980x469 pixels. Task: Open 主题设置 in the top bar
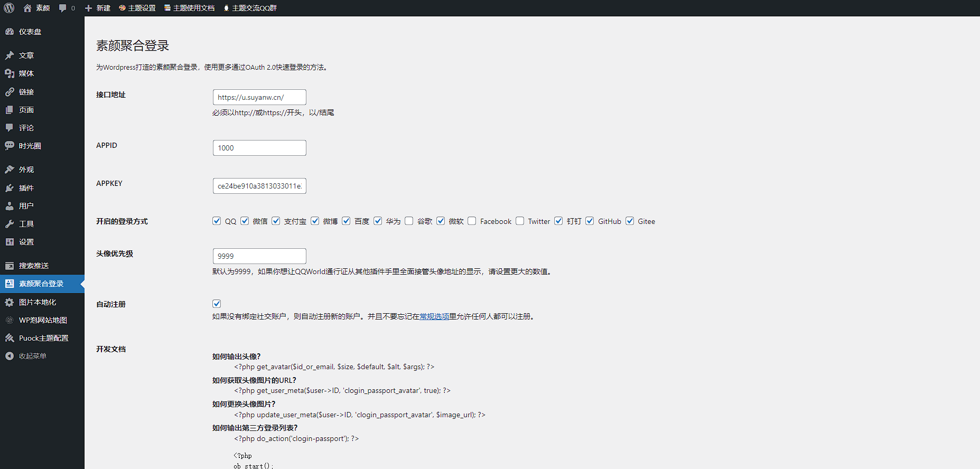[137, 8]
